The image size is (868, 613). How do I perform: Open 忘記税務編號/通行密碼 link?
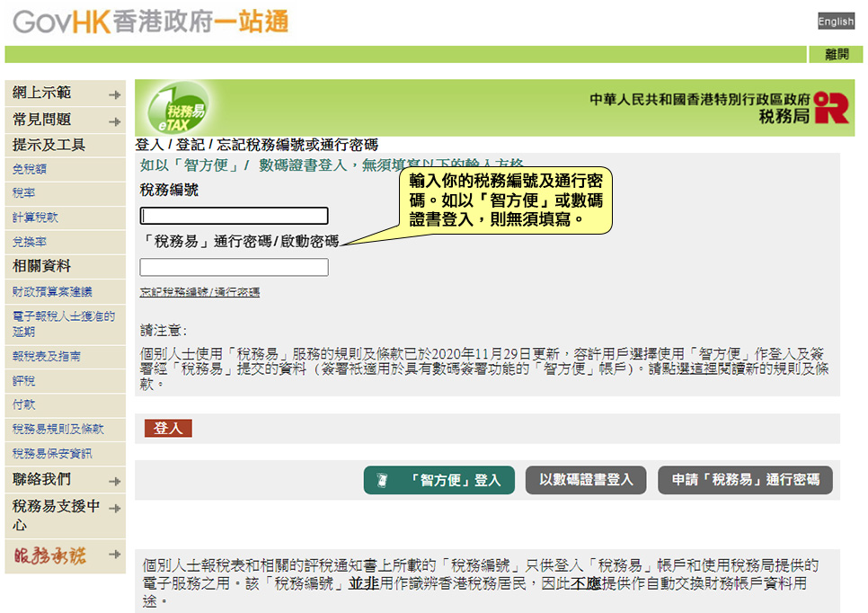click(199, 292)
